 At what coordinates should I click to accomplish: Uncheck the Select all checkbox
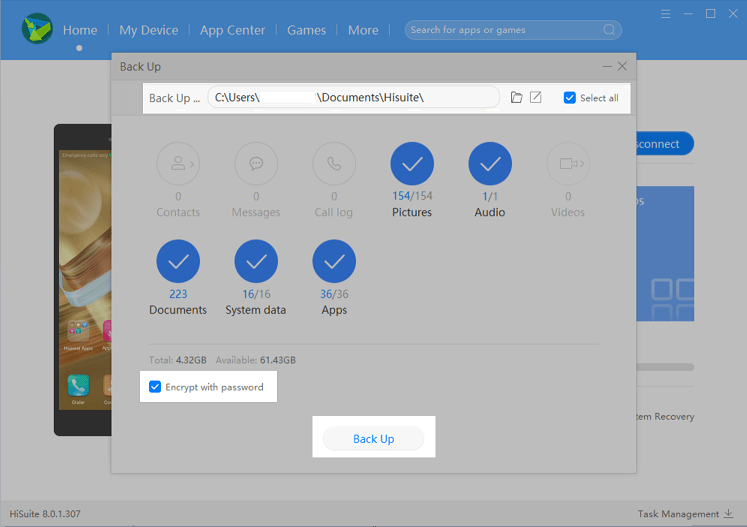tap(569, 98)
